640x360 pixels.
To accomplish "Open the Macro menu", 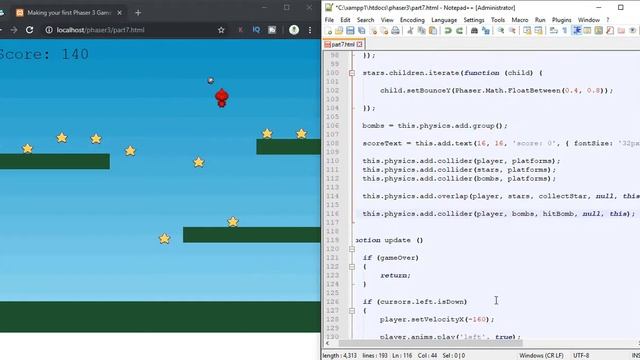I will (520, 20).
